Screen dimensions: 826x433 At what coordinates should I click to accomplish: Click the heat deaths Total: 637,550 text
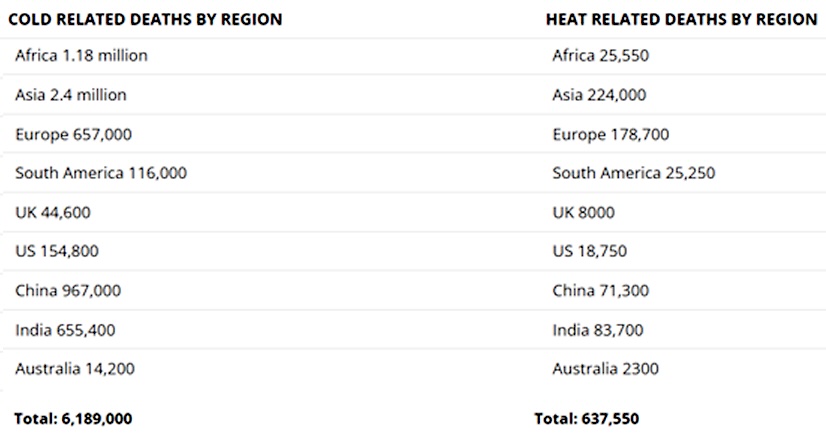coord(586,419)
